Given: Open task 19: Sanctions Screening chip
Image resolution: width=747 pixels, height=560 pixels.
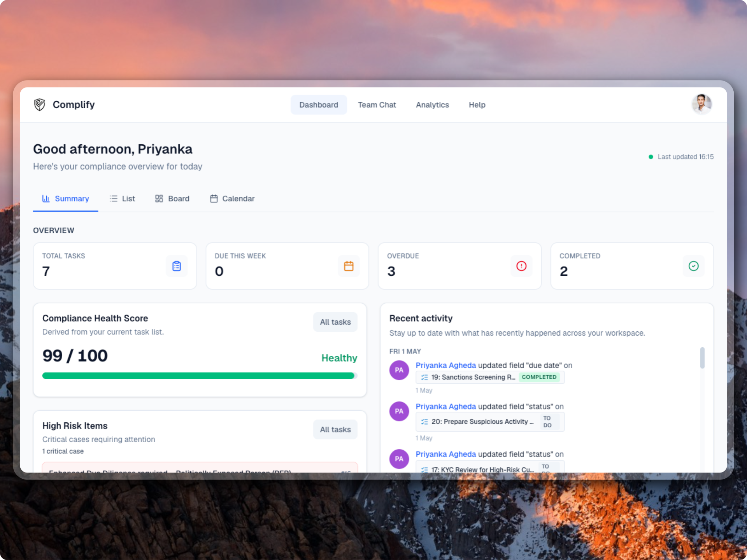Looking at the screenshot, I should tap(490, 377).
